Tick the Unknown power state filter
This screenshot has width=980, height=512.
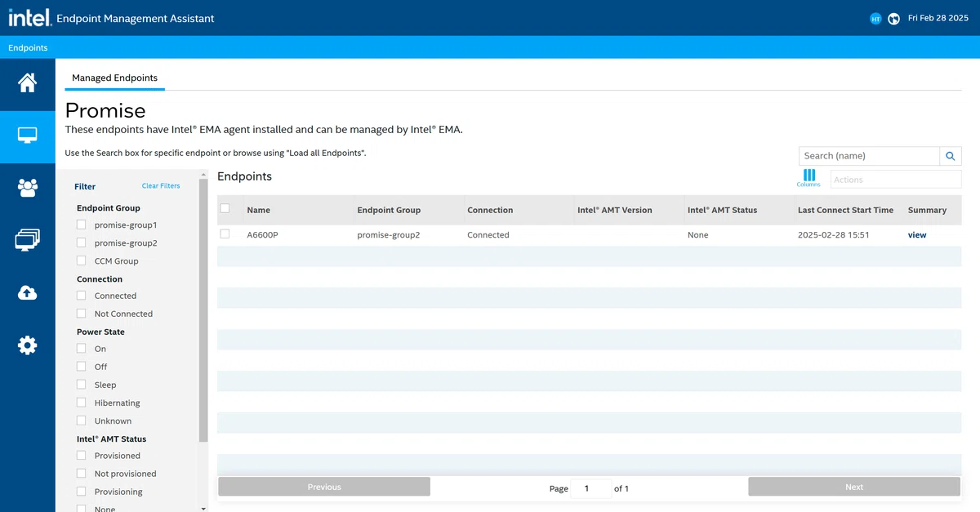click(x=81, y=421)
